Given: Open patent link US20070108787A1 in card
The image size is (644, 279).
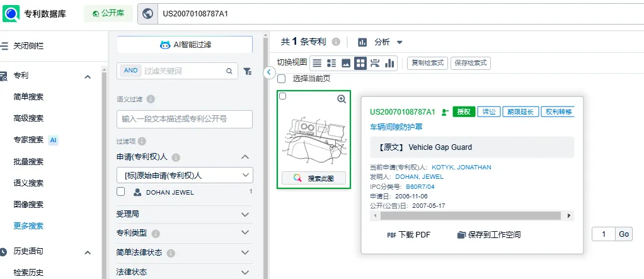Looking at the screenshot, I should (x=403, y=112).
